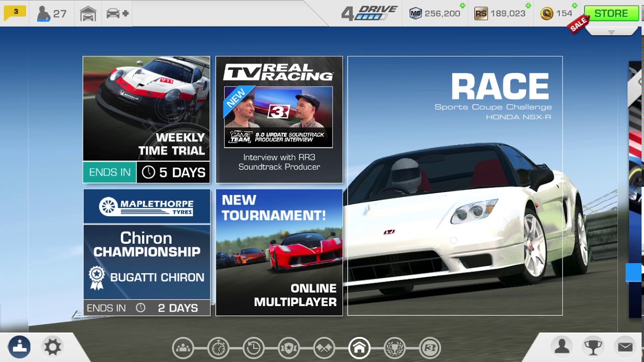Tap the red SALE tag
The image size is (644, 362).
point(579,23)
